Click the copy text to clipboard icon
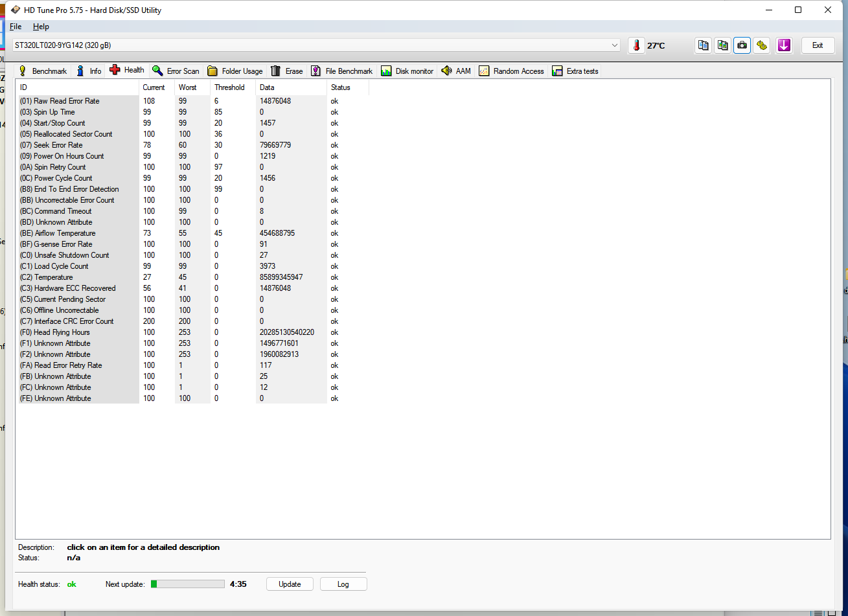 (x=703, y=45)
